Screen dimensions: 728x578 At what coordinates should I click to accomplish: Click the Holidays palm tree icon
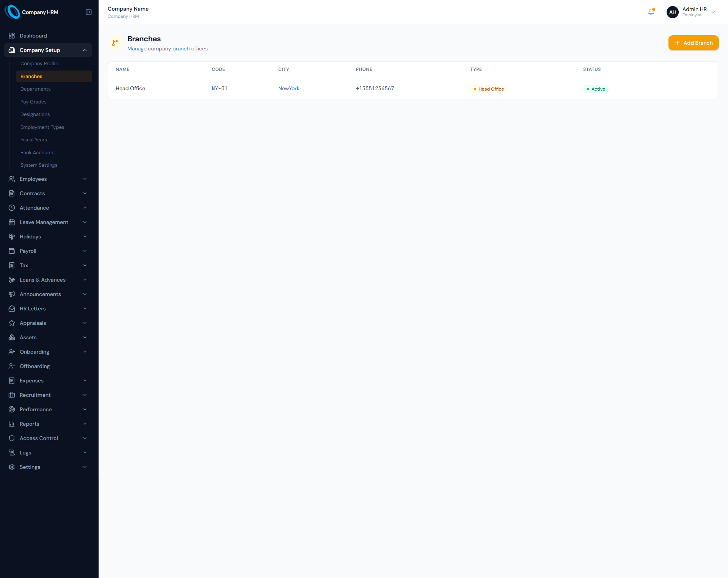pyautogui.click(x=12, y=237)
